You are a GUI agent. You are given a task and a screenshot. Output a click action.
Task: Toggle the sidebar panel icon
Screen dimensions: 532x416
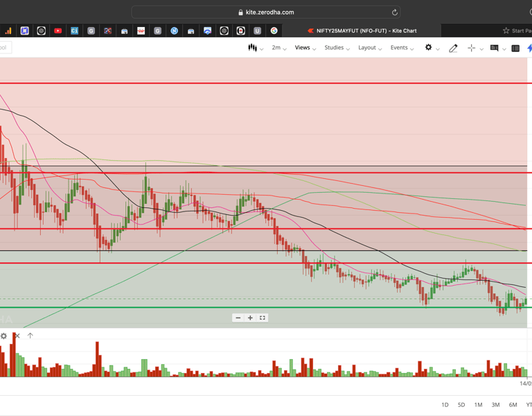[515, 49]
